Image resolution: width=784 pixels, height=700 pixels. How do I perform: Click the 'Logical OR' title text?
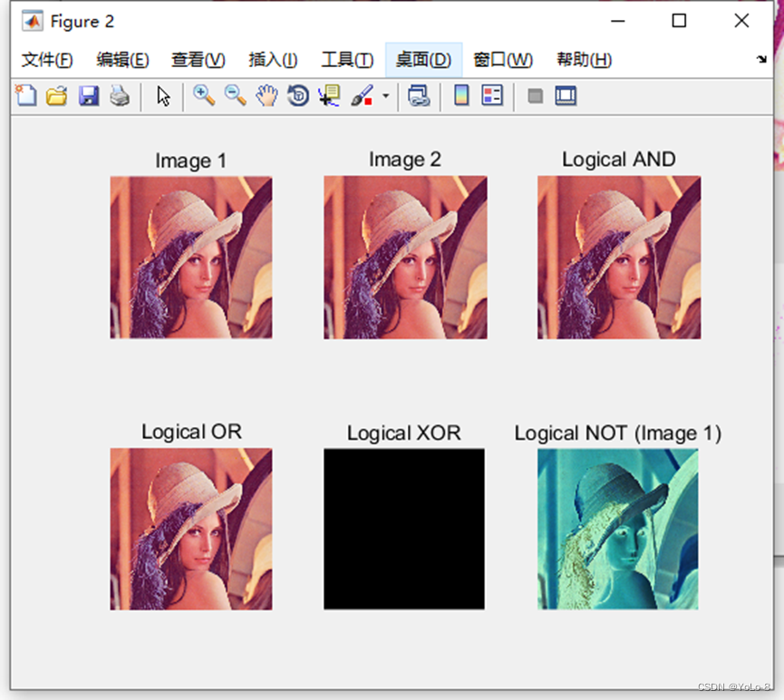coord(191,432)
